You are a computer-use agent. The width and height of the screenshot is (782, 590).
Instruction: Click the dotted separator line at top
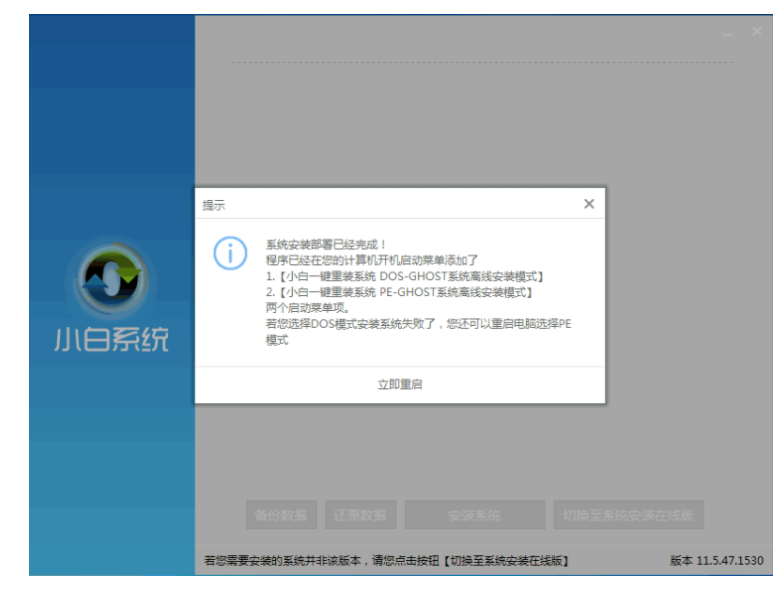point(482,63)
